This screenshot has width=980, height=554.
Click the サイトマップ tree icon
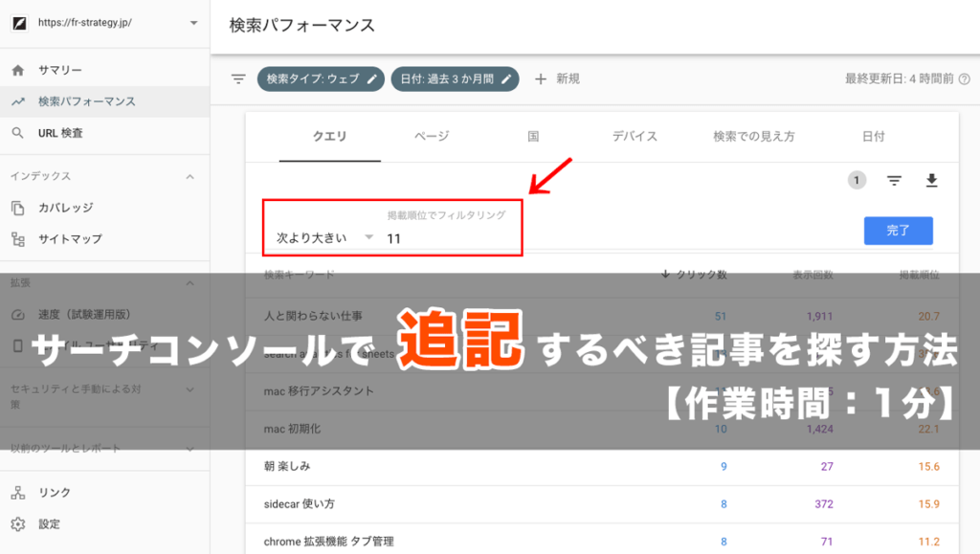click(x=18, y=239)
